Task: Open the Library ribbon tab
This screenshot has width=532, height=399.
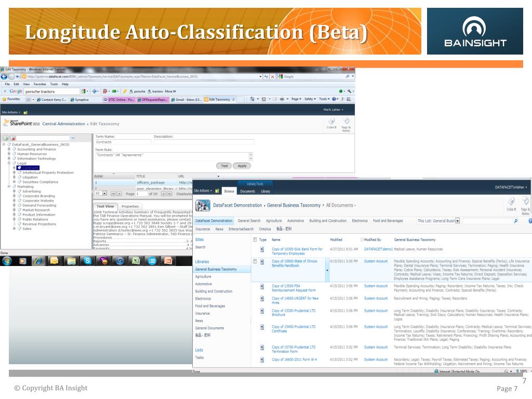Action: 265,191
